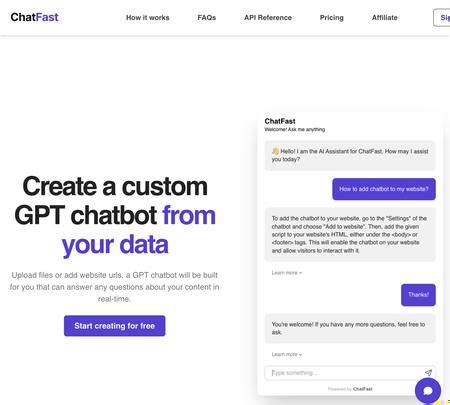This screenshot has height=405, width=450.
Task: Navigate to Pricing
Action: click(x=332, y=18)
